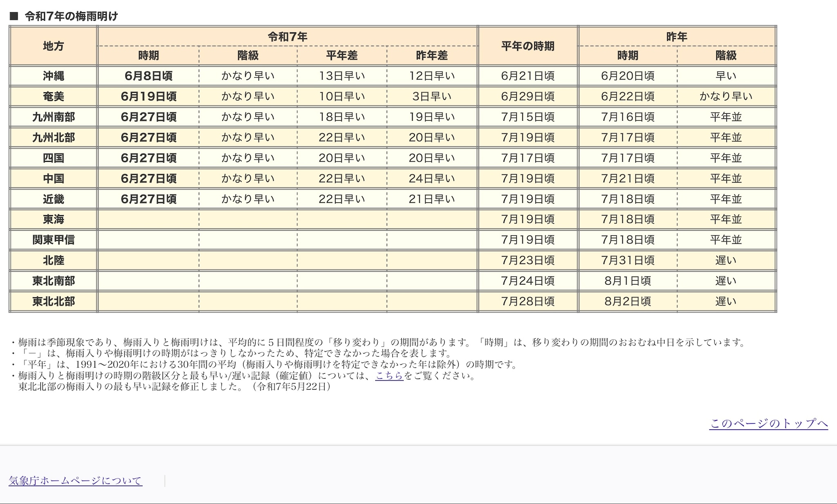Viewport: 837px width, 504px height.
Task: Click the 昨年差 column header
Action: pos(432,56)
